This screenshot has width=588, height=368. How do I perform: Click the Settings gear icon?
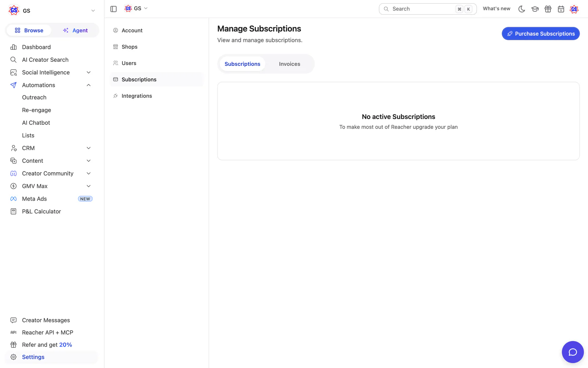(x=14, y=357)
